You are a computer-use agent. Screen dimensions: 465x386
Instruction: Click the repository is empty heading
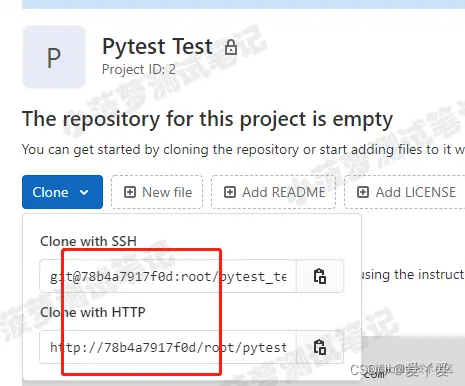click(x=207, y=119)
